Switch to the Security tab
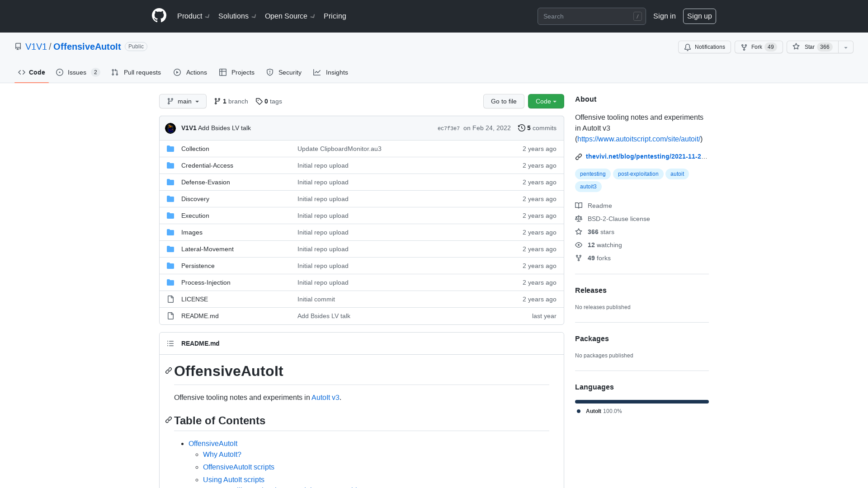The height and width of the screenshot is (488, 868). 284,72
